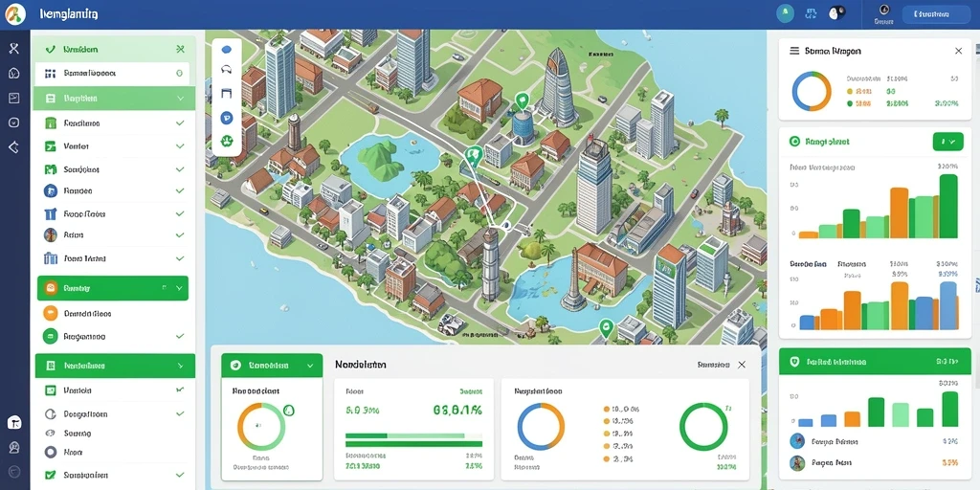Select the car icon in the map toolbar
This screenshot has width=980, height=490.
click(226, 71)
